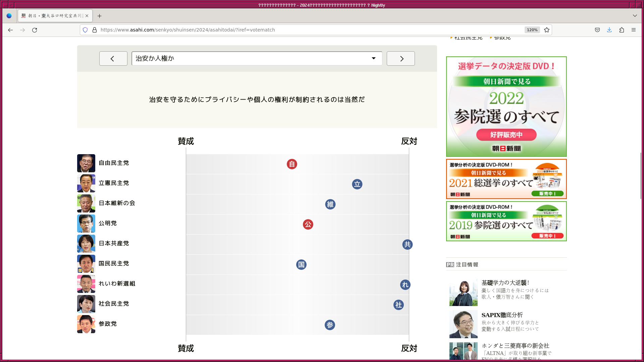644x362 pixels.
Task: Open the extensions puzzle icon
Action: pos(622,30)
